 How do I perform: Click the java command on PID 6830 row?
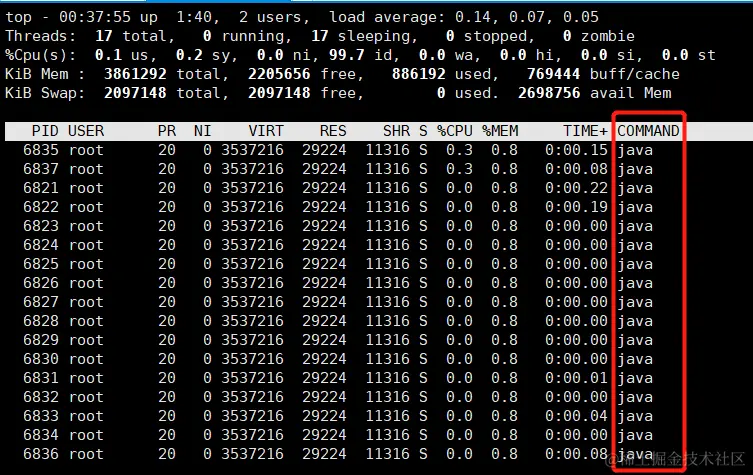pyautogui.click(x=635, y=359)
